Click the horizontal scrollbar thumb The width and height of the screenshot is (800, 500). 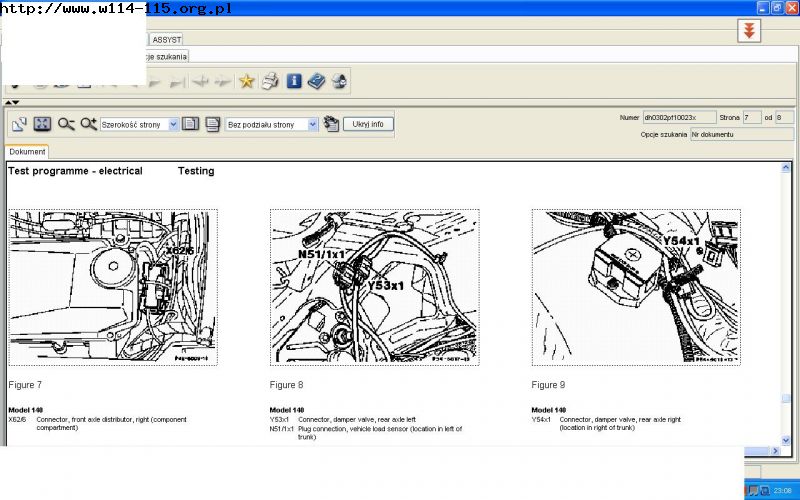tap(757, 451)
